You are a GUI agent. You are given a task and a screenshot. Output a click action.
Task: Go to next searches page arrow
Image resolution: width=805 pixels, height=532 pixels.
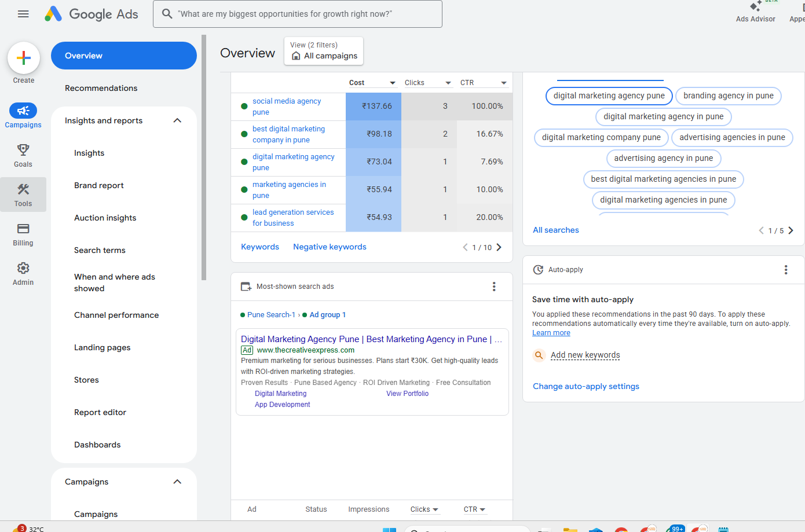pyautogui.click(x=791, y=230)
